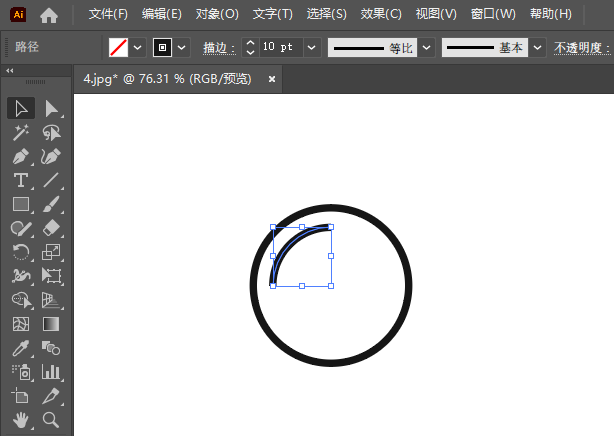Choose the Lasso tool

click(x=51, y=132)
